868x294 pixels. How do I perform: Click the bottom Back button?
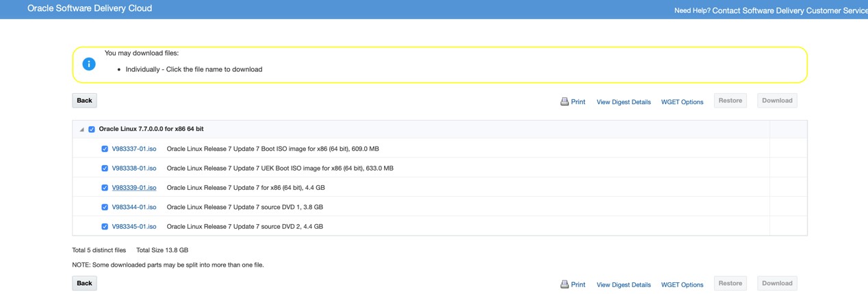coord(84,283)
